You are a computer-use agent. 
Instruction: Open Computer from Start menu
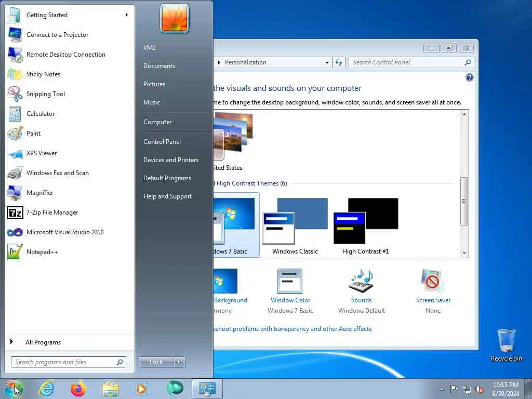[x=157, y=122]
